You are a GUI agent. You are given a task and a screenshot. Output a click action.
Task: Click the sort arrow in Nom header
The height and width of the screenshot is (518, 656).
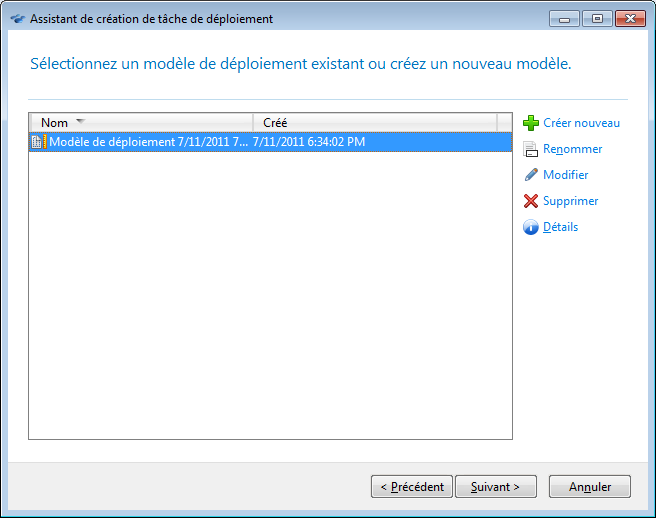[x=80, y=122]
